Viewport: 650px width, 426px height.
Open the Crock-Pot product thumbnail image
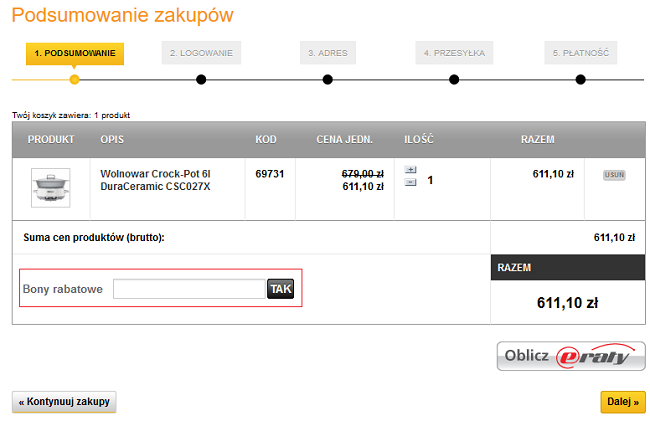(x=51, y=188)
